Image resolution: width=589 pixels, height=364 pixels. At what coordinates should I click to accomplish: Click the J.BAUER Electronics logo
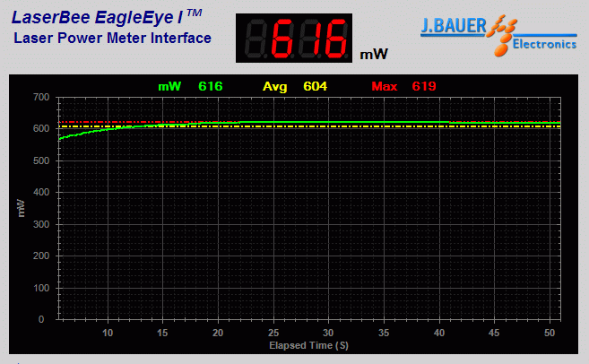pos(498,36)
